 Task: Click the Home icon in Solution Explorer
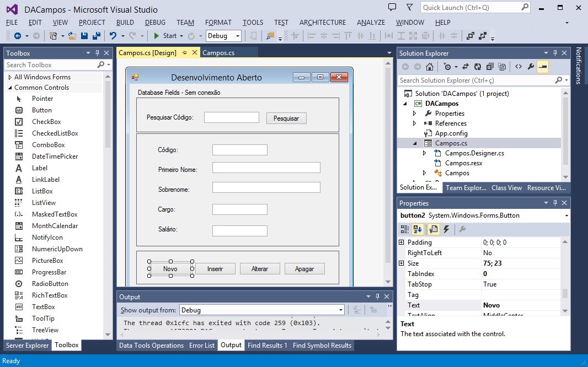tap(430, 67)
